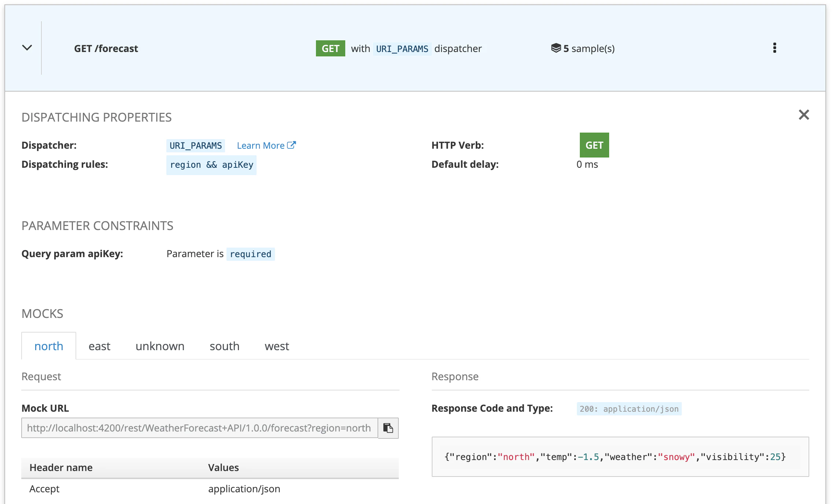832x504 pixels.
Task: Click the samples stack icon
Action: click(x=556, y=48)
